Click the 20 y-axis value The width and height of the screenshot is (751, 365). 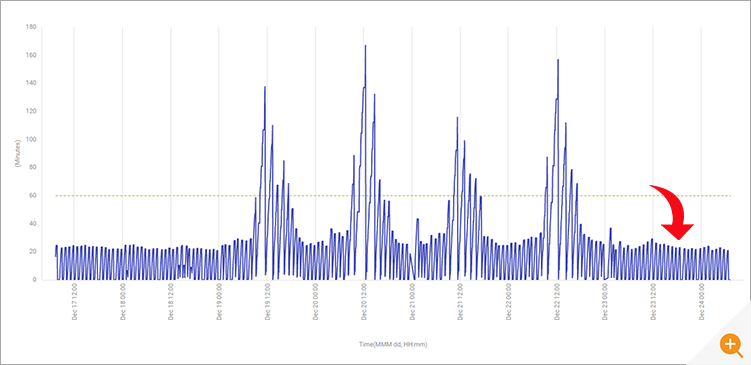pos(34,251)
